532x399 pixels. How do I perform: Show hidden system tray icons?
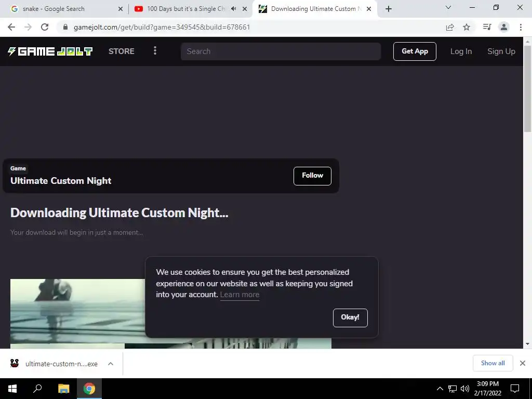coord(440,389)
